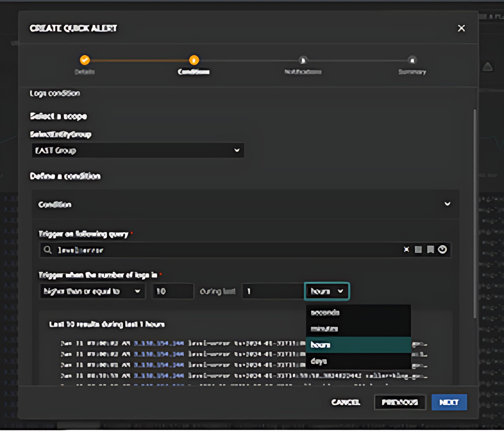Click the clear query X icon
Image resolution: width=504 pixels, height=432 pixels.
[x=406, y=249]
